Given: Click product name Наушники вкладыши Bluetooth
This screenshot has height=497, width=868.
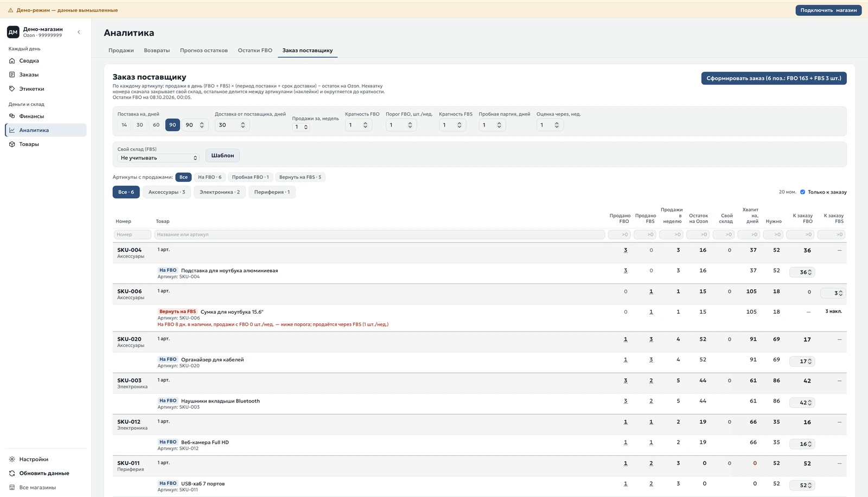Looking at the screenshot, I should (220, 401).
